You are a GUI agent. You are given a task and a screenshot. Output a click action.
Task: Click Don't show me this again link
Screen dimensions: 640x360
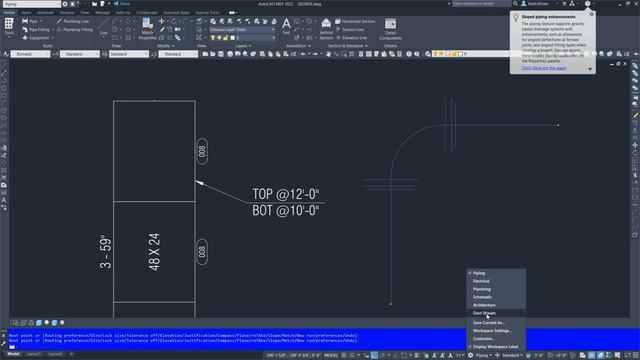pos(544,68)
